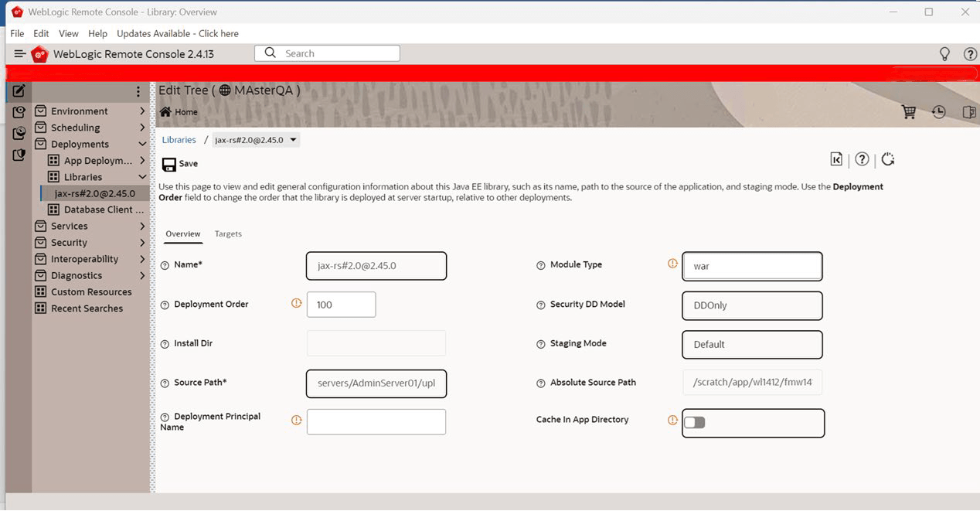The image size is (980, 511).
Task: Open the tree kebab options menu
Action: tap(138, 91)
